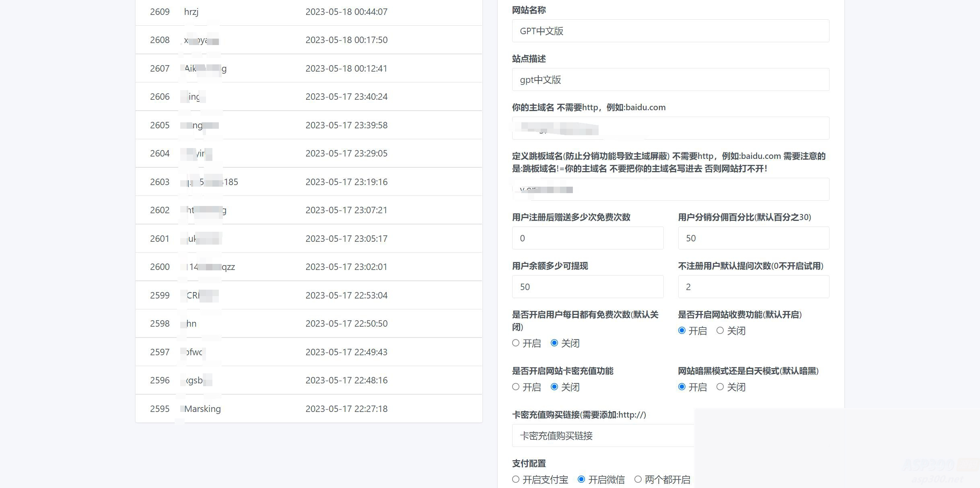Click the website name field showing GPT中文版

pyautogui.click(x=670, y=31)
